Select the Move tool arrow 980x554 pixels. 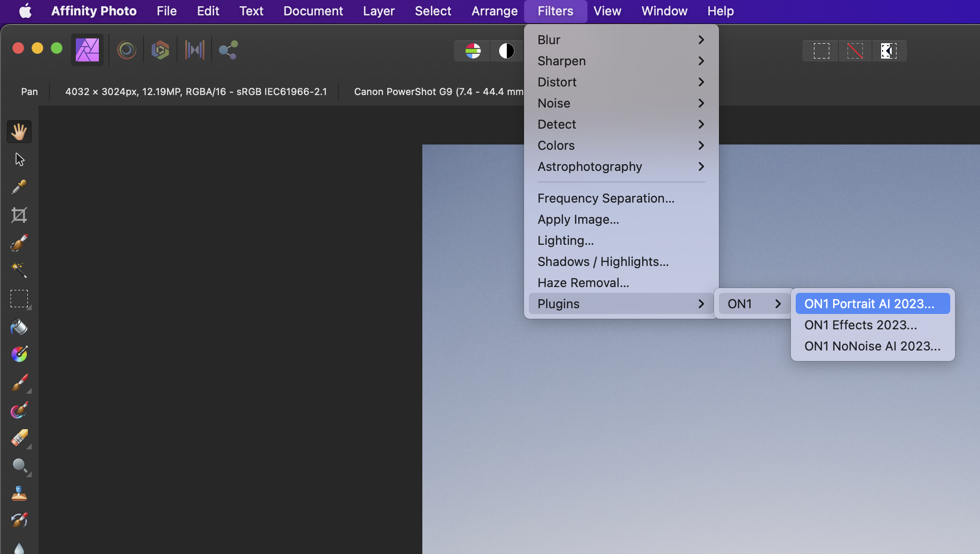[x=19, y=159]
